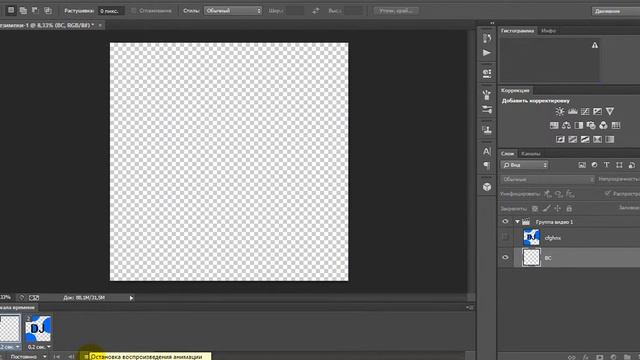Image resolution: width=640 pixels, height=360 pixels.
Task: Add a Posterize adjustment
Action: (x=573, y=140)
